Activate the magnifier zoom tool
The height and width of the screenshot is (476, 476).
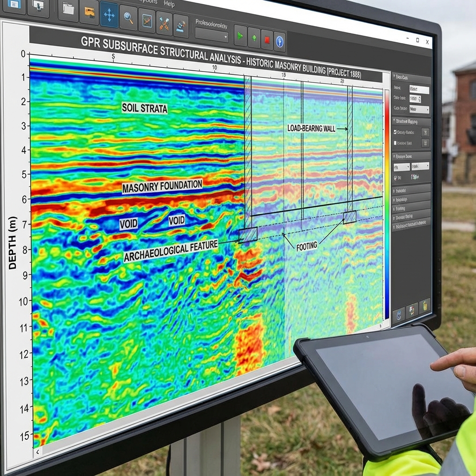click(128, 18)
